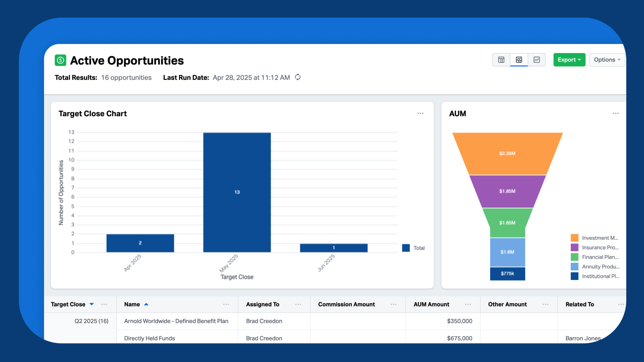Open Arnold Worldwide - Defined Benefit Plan

176,321
